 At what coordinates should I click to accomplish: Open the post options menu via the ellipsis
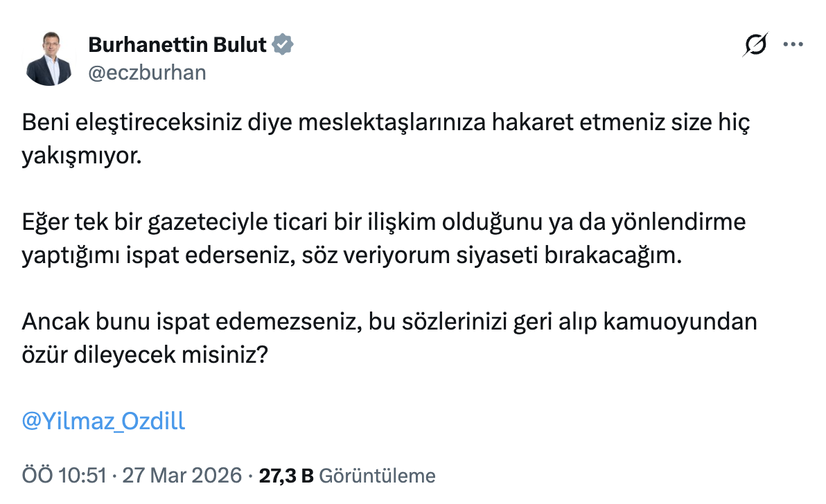click(x=793, y=44)
